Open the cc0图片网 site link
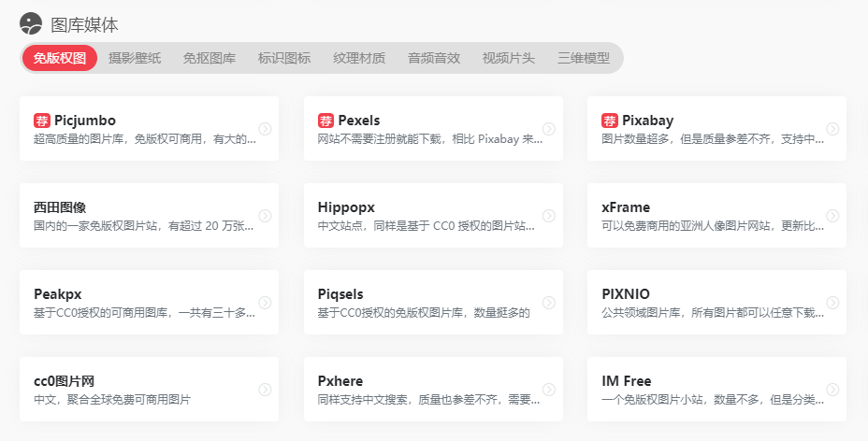The width and height of the screenshot is (868, 441). click(65, 381)
